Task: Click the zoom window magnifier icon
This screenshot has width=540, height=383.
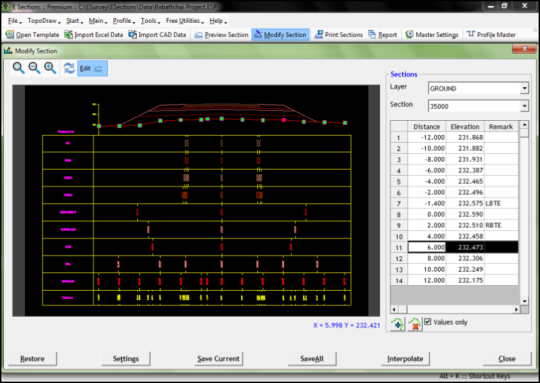Action: coord(19,68)
